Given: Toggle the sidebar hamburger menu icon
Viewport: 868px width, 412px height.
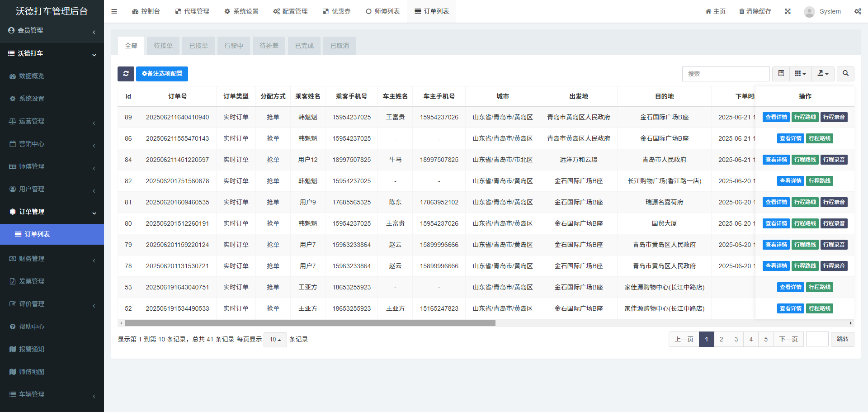Looking at the screenshot, I should pyautogui.click(x=114, y=11).
